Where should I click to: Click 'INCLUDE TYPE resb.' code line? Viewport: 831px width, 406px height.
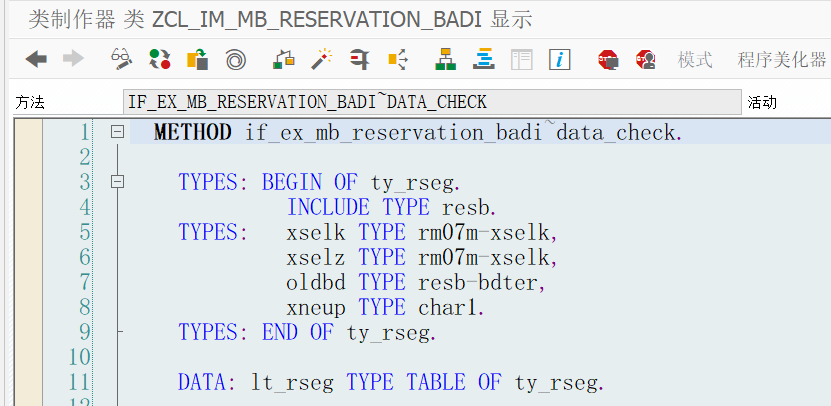[x=392, y=207]
